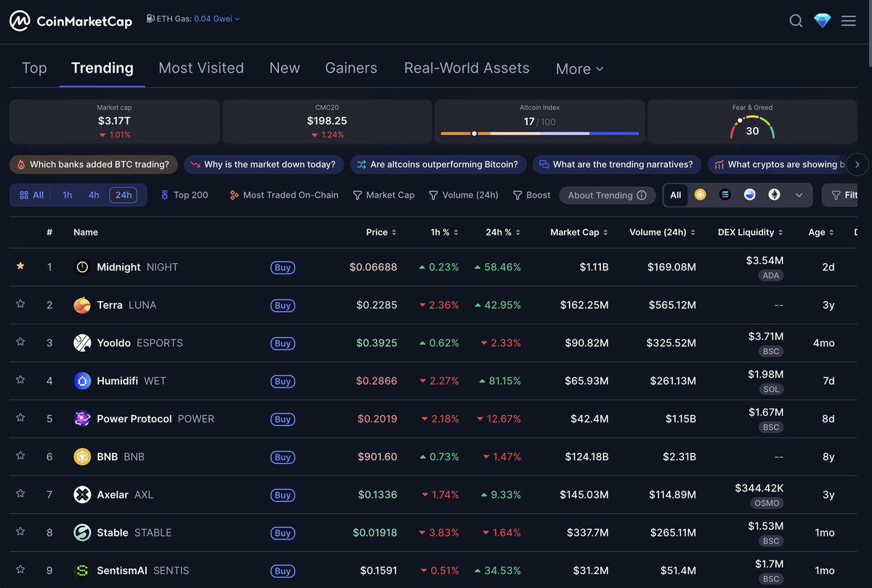
Task: Sort by Price column
Action: [381, 232]
